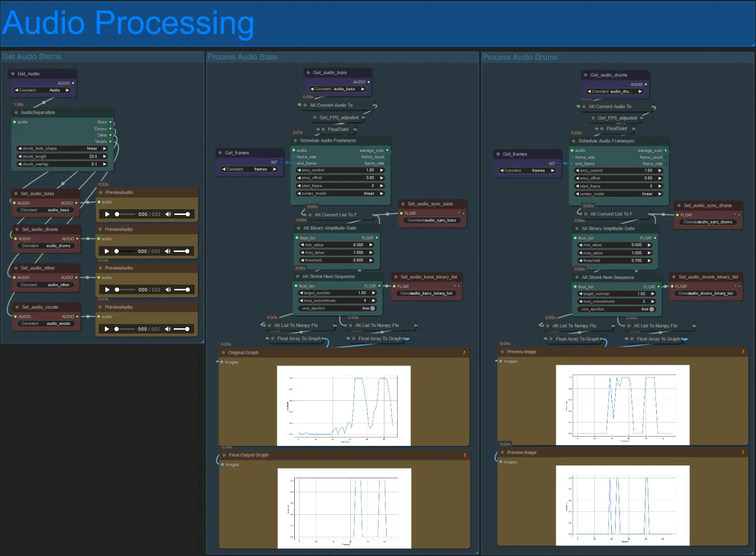Image resolution: width=756 pixels, height=556 pixels.
Task: Open curves_mode combo in Drums Schedule Audio Framesync
Action: [618, 194]
